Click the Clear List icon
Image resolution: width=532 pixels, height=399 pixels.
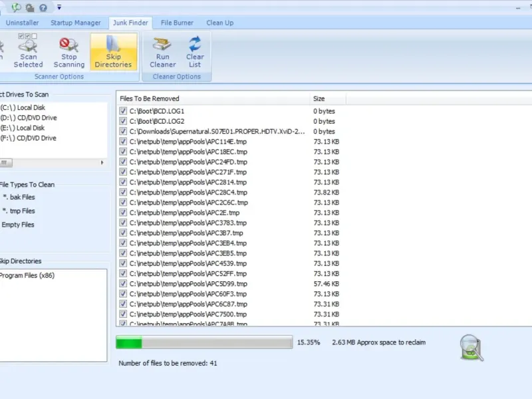195,52
